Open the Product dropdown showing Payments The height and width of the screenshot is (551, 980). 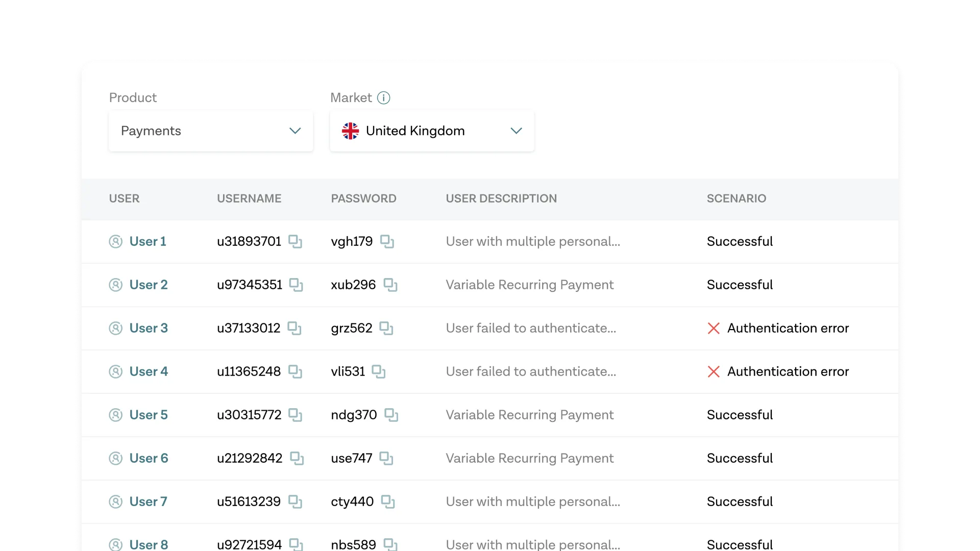pyautogui.click(x=211, y=131)
